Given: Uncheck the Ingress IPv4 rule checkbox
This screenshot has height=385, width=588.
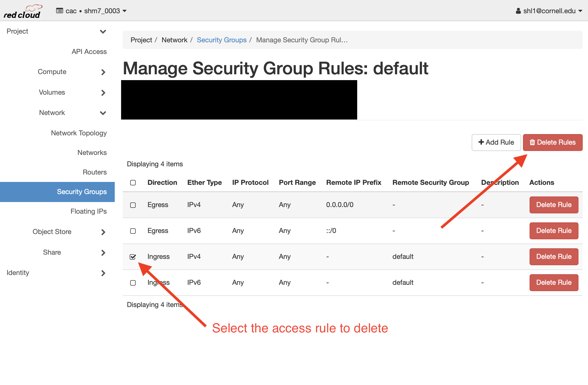Looking at the screenshot, I should click(133, 257).
